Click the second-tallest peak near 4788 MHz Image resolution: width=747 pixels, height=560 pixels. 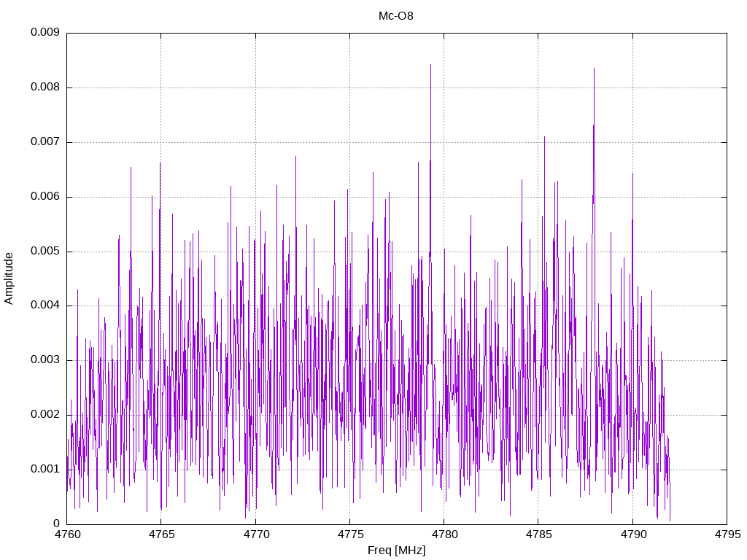pos(594,69)
